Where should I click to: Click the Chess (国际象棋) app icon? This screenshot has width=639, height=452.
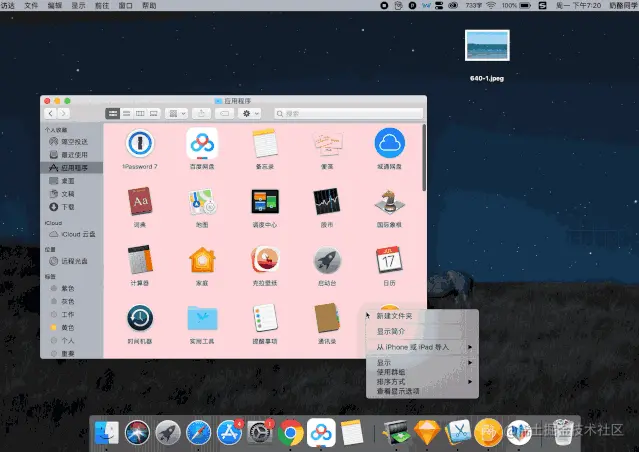(389, 202)
